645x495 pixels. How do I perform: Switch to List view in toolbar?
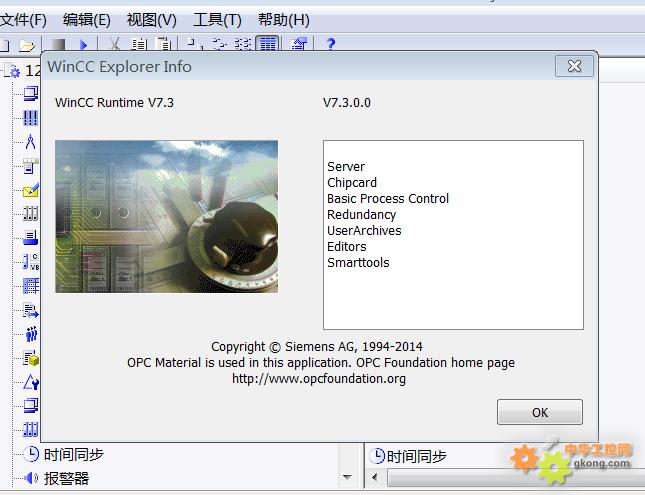pos(243,44)
